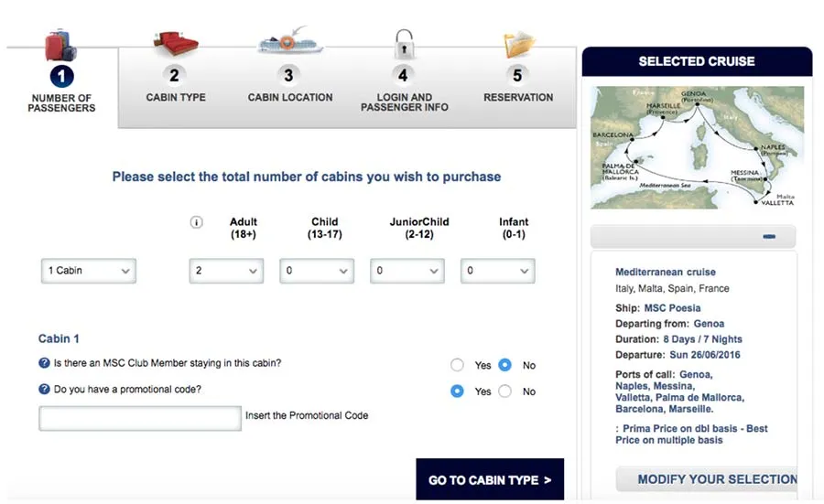824x504 pixels.
Task: Open the Adult (18+) count dropdown
Action: (x=226, y=271)
